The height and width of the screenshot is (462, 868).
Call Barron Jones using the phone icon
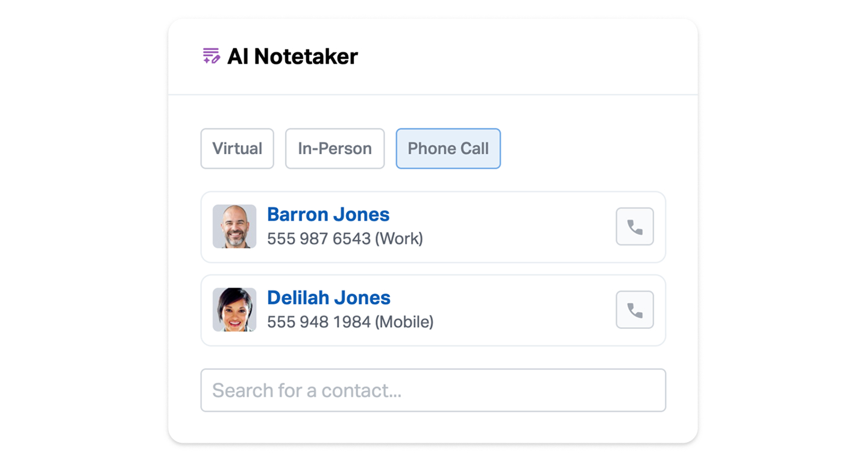point(634,226)
